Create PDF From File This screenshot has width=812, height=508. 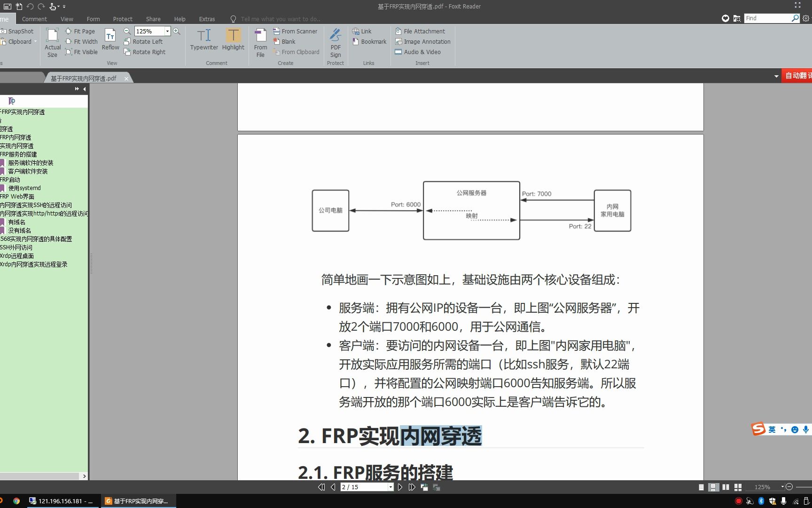pyautogui.click(x=260, y=43)
